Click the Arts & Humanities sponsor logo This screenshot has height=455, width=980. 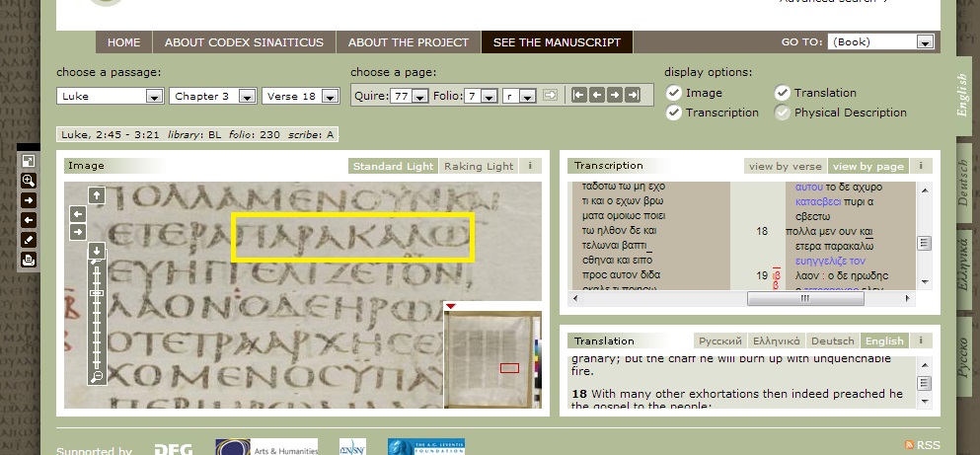click(x=266, y=447)
